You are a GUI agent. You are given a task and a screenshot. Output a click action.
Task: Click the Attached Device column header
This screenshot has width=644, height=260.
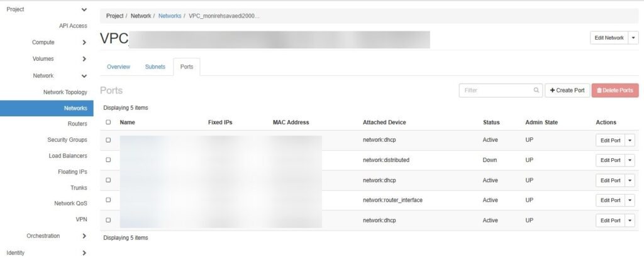click(x=384, y=122)
